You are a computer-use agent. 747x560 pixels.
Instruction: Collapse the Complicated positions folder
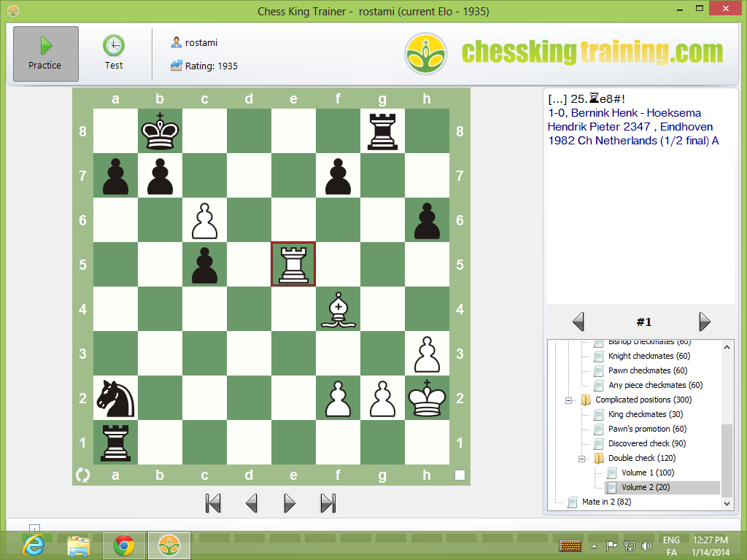point(568,400)
